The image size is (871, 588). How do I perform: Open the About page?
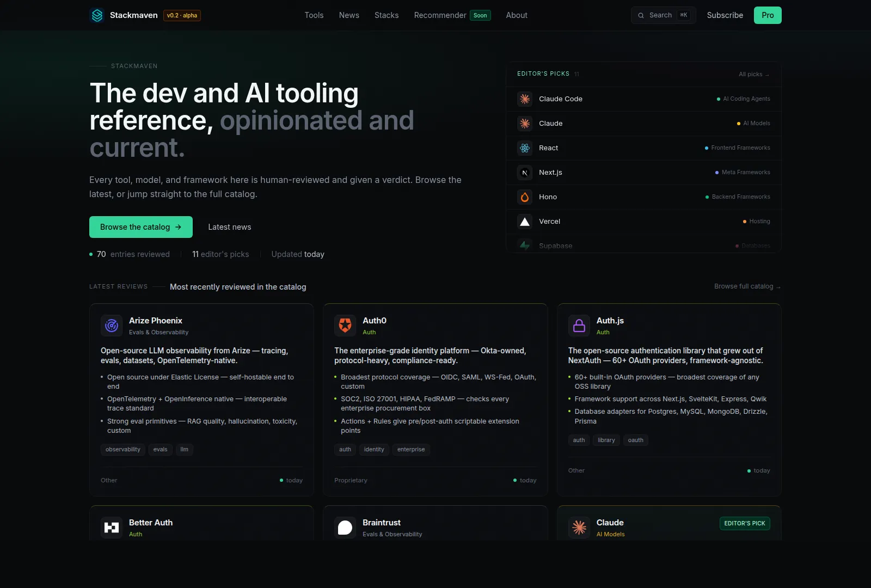(517, 15)
